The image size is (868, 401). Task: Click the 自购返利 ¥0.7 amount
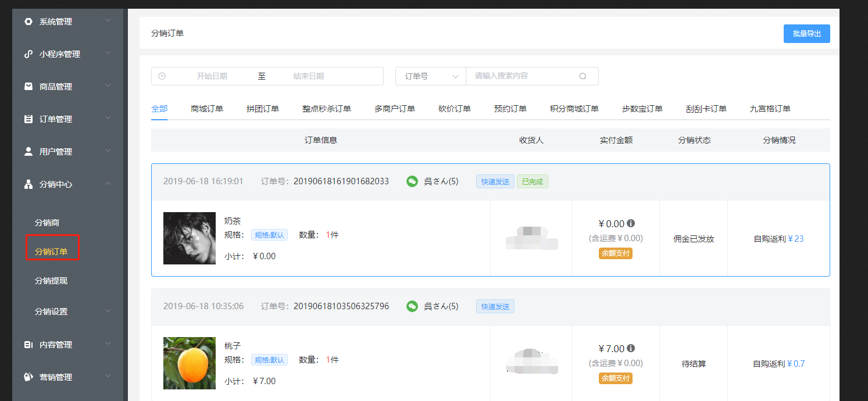click(x=796, y=364)
